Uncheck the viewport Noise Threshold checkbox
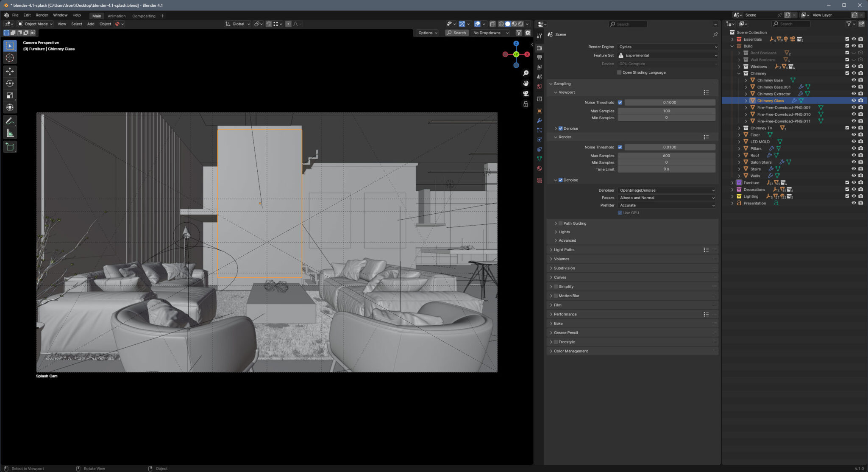 point(620,102)
